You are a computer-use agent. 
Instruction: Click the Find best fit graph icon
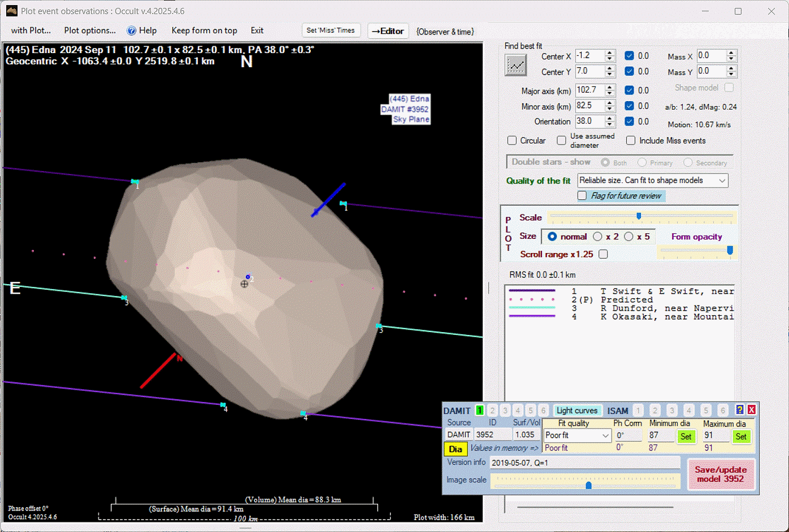[515, 66]
